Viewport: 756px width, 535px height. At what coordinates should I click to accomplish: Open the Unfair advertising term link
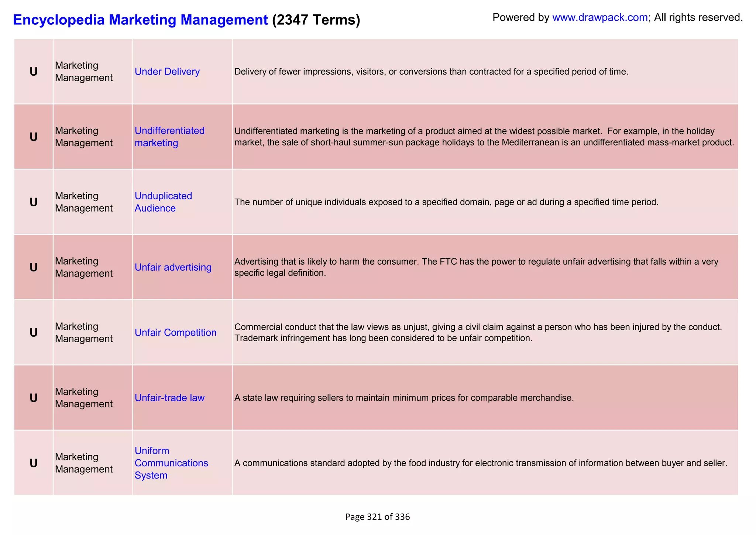(173, 267)
